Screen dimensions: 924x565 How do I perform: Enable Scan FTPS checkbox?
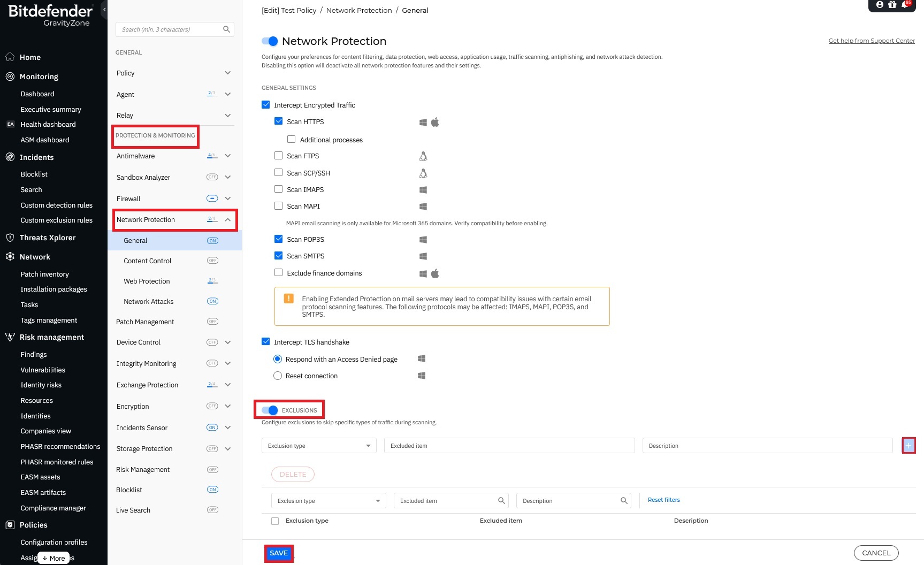point(278,155)
